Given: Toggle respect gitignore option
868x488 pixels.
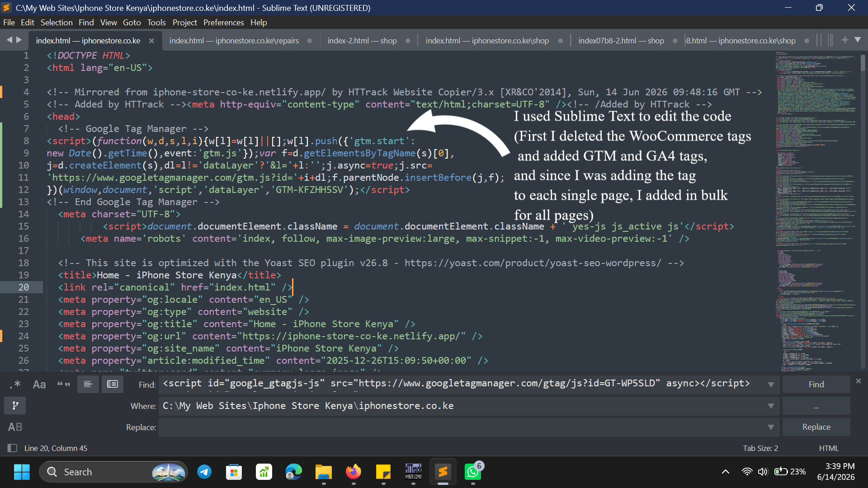Looking at the screenshot, I should pos(15,406).
